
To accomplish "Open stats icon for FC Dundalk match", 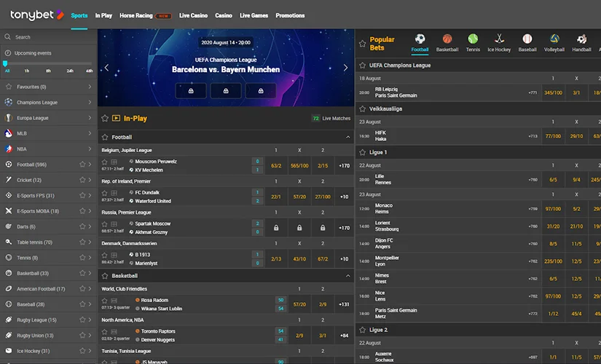I will tap(114, 193).
